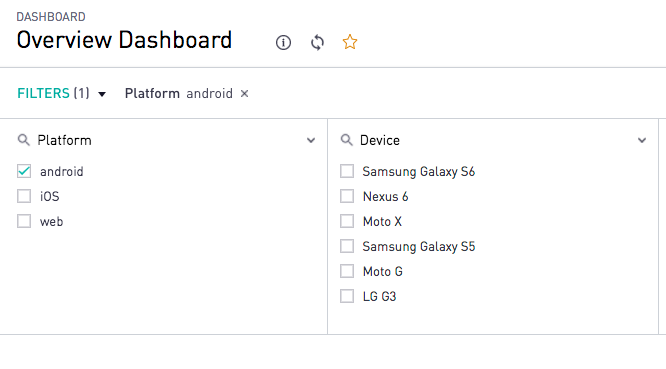This screenshot has width=666, height=369.
Task: Collapse the Device filter chevron
Action: pyautogui.click(x=642, y=140)
